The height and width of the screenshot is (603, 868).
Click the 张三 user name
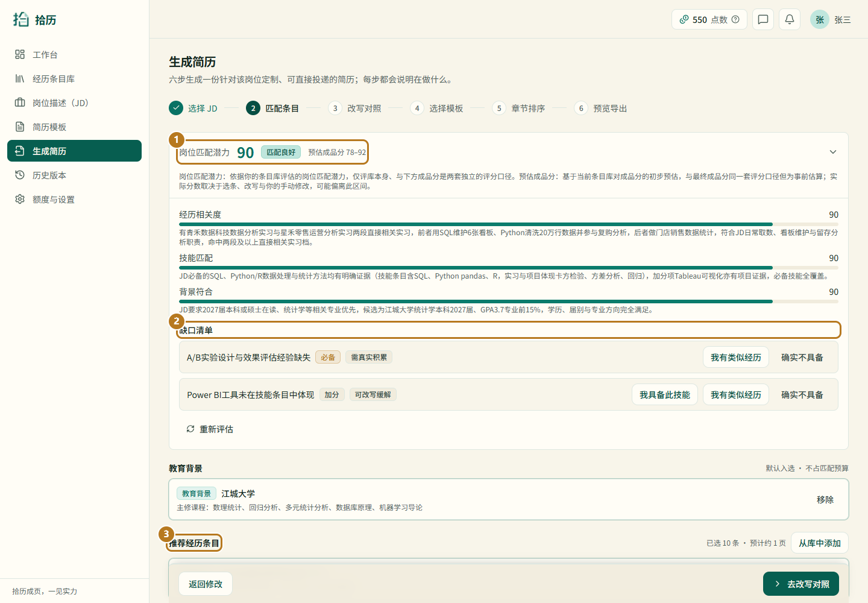843,20
